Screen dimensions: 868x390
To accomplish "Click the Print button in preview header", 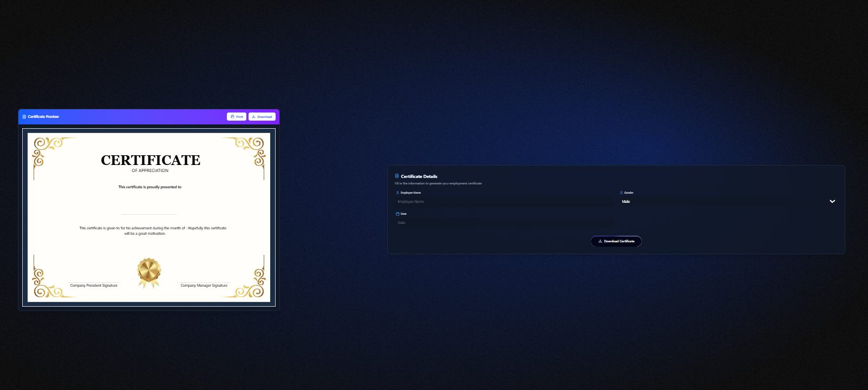I will (237, 117).
